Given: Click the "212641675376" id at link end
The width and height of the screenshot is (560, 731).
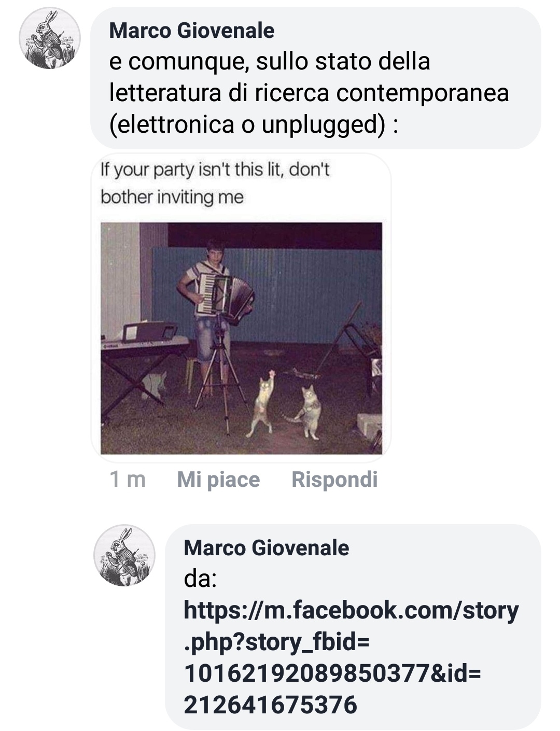Looking at the screenshot, I should coord(270,705).
